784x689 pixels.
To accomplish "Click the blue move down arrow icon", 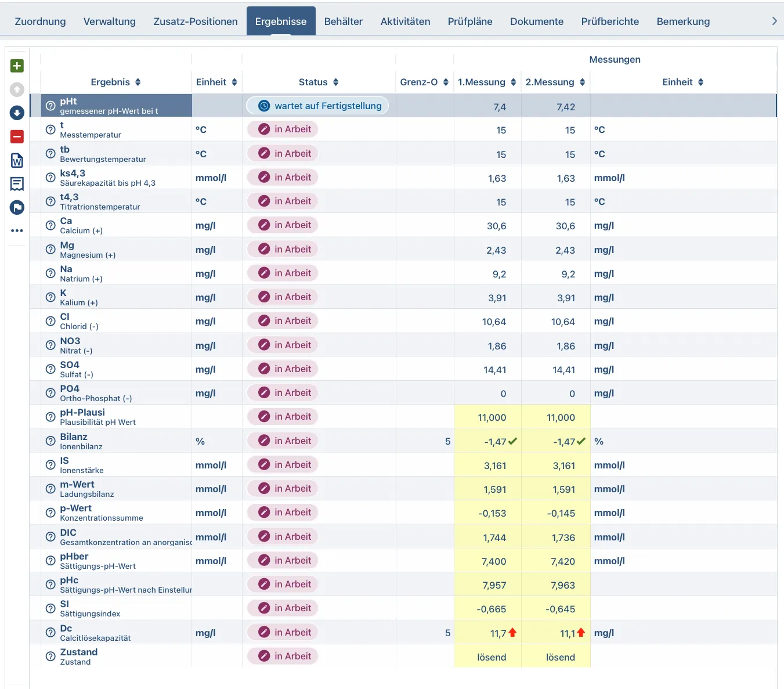I will (x=17, y=113).
